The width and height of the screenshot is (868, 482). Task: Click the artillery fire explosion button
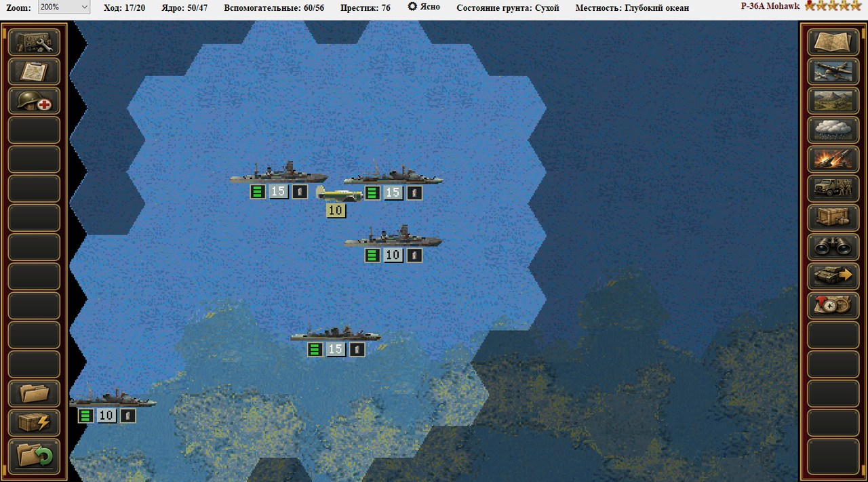coord(833,159)
